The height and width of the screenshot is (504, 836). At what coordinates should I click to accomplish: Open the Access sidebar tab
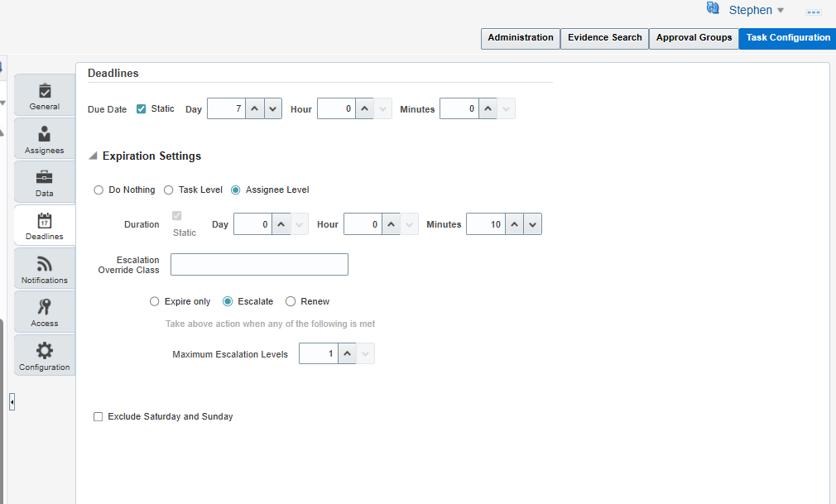(45, 313)
